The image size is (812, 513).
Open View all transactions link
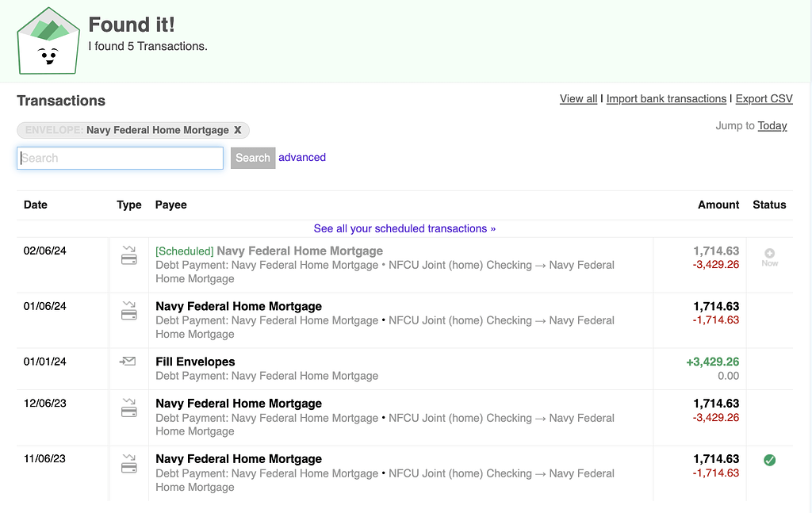(x=578, y=98)
